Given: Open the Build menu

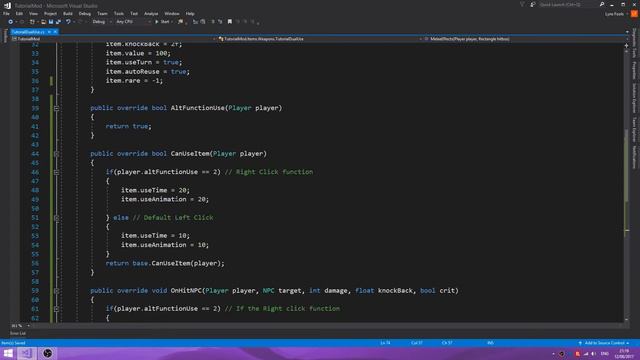Looking at the screenshot, I should pyautogui.click(x=68, y=14).
